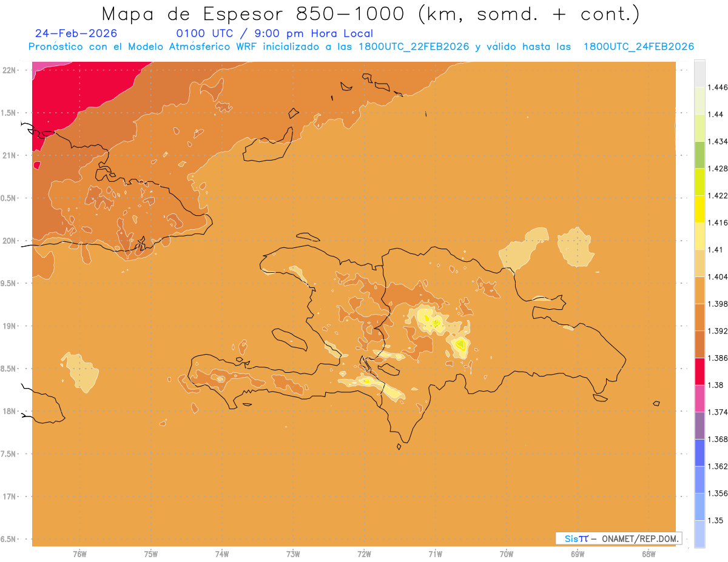
Task: Pick the blue swatch between 1.362 and 1.368
Action: pyautogui.click(x=699, y=452)
